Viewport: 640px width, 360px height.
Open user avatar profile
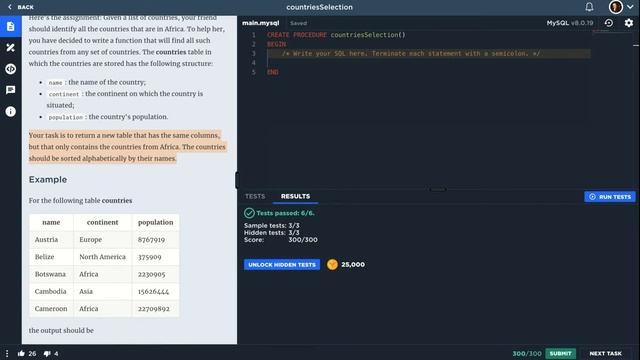[616, 7]
